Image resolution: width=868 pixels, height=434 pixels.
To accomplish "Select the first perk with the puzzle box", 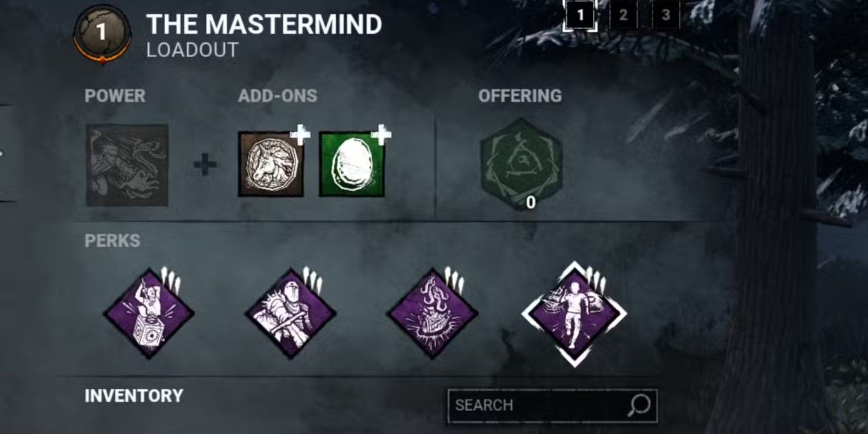I will tap(149, 313).
